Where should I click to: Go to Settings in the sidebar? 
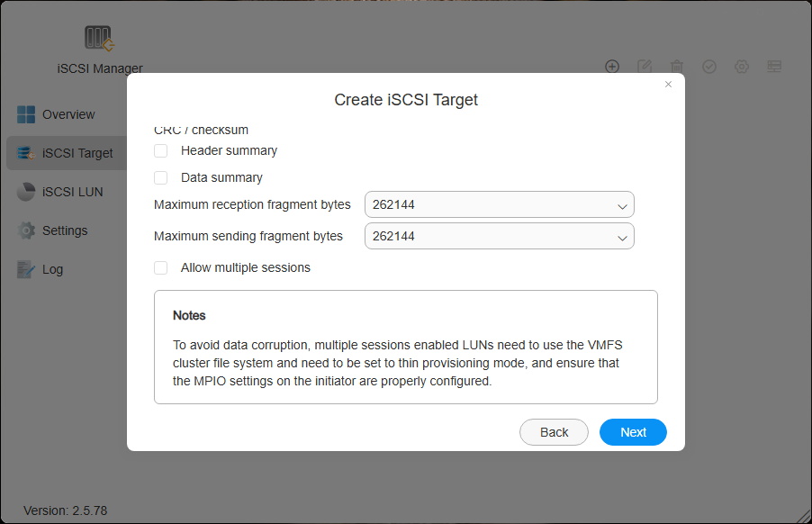pos(64,230)
